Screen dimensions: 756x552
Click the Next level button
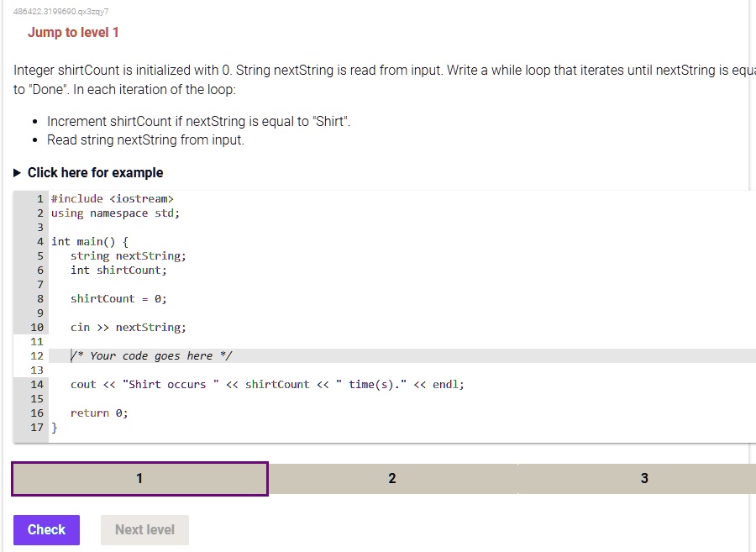tap(144, 530)
